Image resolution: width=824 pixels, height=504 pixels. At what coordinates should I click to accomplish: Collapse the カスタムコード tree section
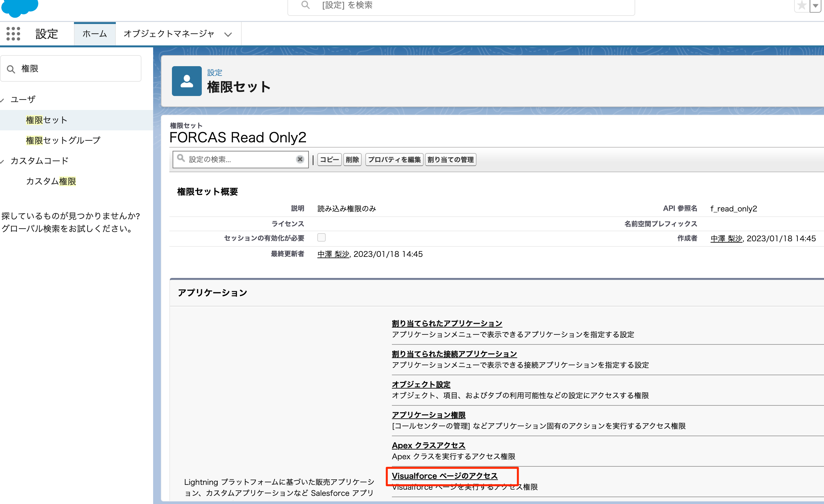click(3, 162)
